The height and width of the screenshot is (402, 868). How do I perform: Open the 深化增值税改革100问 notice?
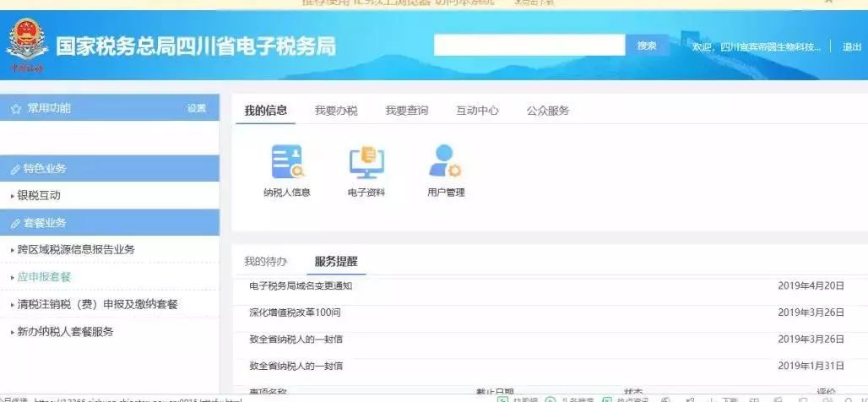[x=295, y=312]
